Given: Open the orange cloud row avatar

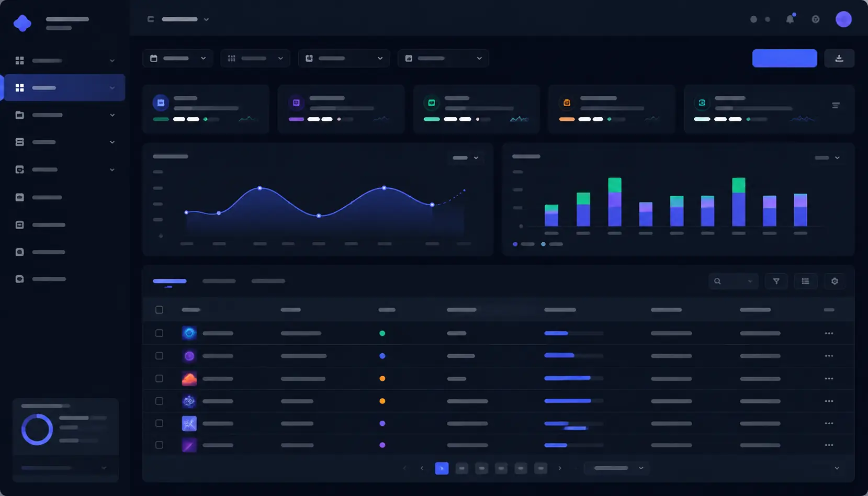Looking at the screenshot, I should pos(189,378).
